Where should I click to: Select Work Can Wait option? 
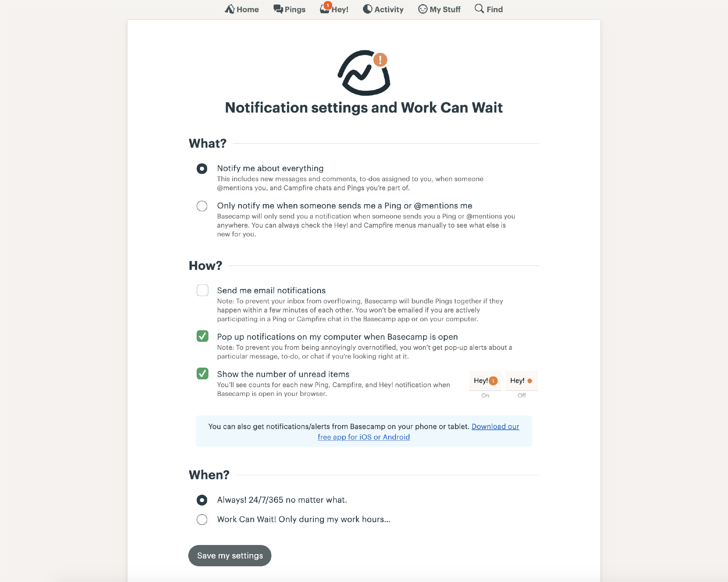(x=202, y=519)
